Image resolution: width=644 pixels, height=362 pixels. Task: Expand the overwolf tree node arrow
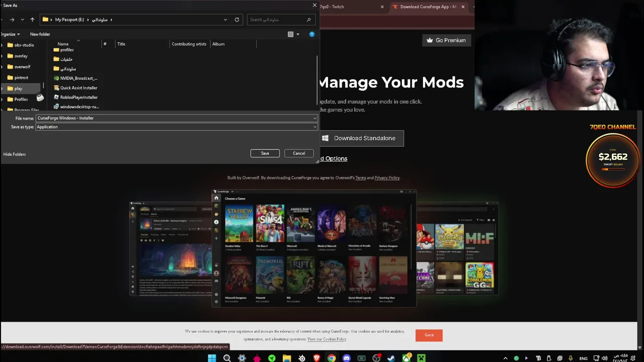[3, 66]
